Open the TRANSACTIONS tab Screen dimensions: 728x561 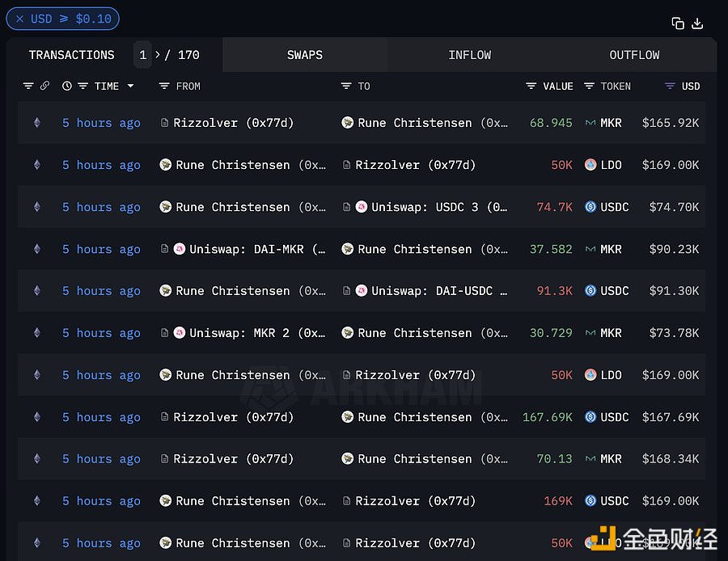(x=71, y=55)
